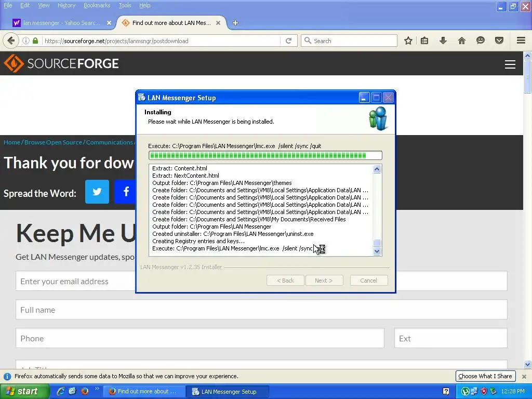Focus the URL address bar
The image size is (532, 399).
tap(161, 41)
